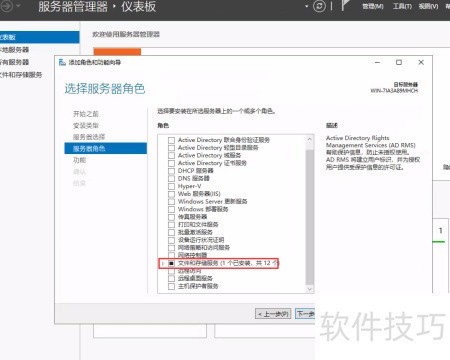This screenshot has width=450, height=360.
Task: Click the 上一步(P) previous button
Action: click(x=273, y=314)
